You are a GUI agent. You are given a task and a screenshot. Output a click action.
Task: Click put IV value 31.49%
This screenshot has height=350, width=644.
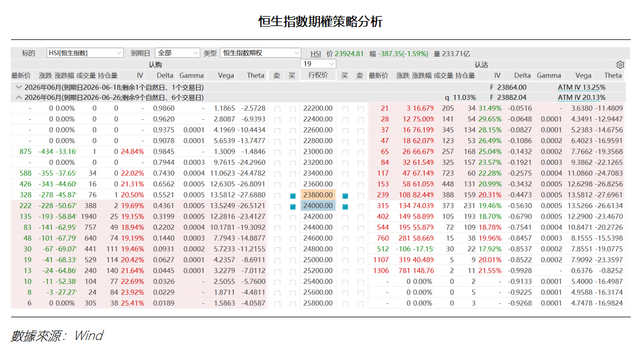[x=490, y=108]
